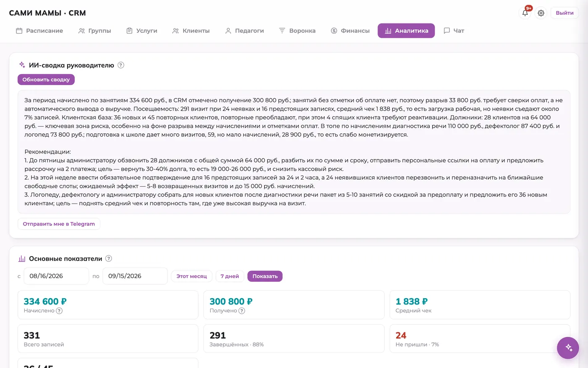Select the Аналитика tab

pos(406,31)
